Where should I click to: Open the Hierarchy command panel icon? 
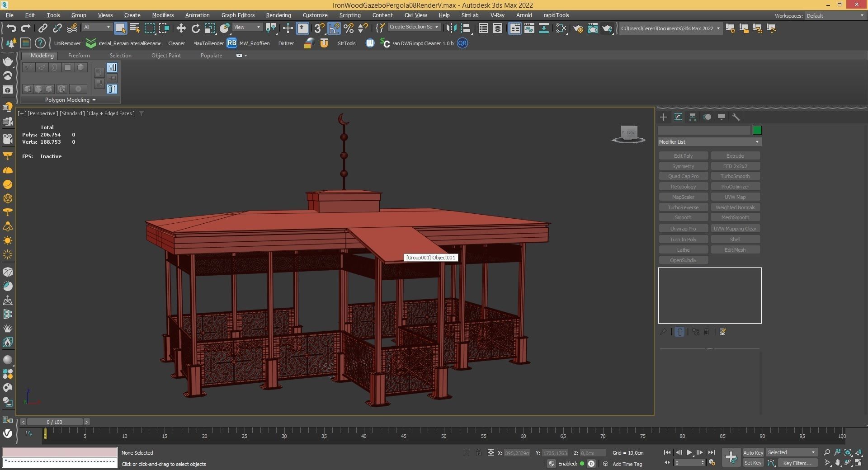tap(692, 117)
